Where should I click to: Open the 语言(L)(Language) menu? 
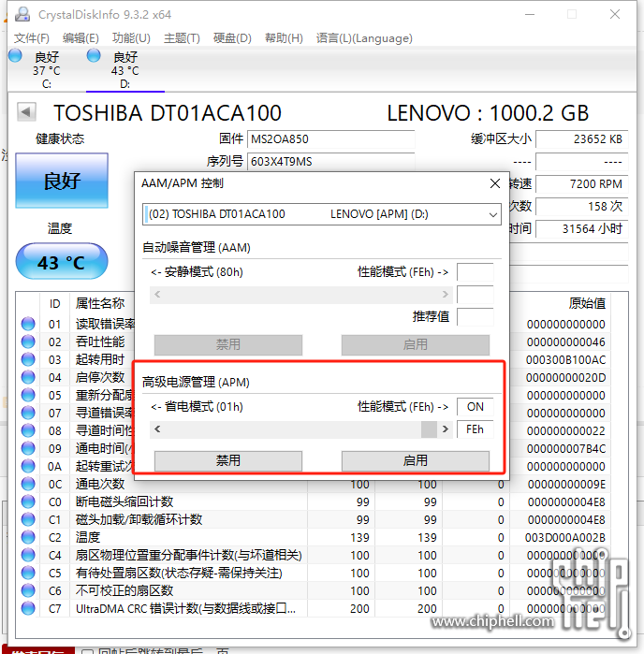click(364, 38)
